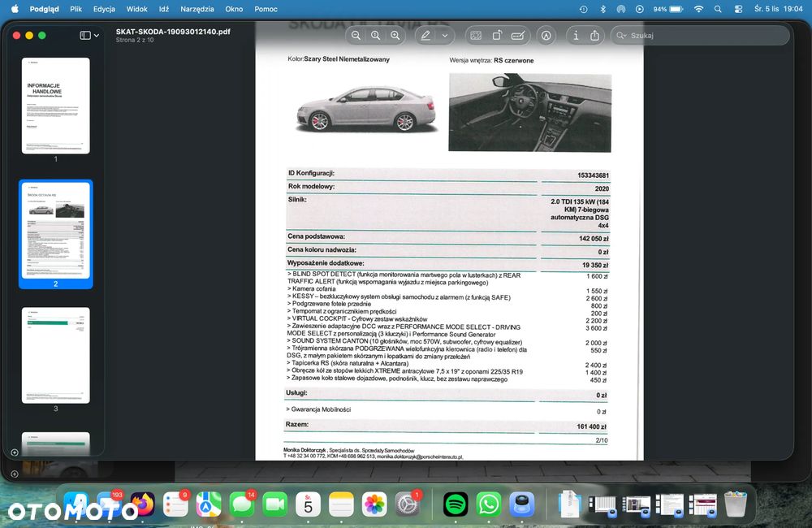Screen dimensions: 812x528
Task: Open the Wi-Fi status menu
Action: tap(698, 9)
